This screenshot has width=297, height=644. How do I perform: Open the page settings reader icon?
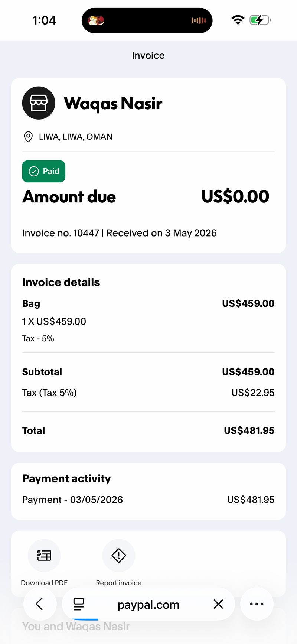(x=79, y=604)
